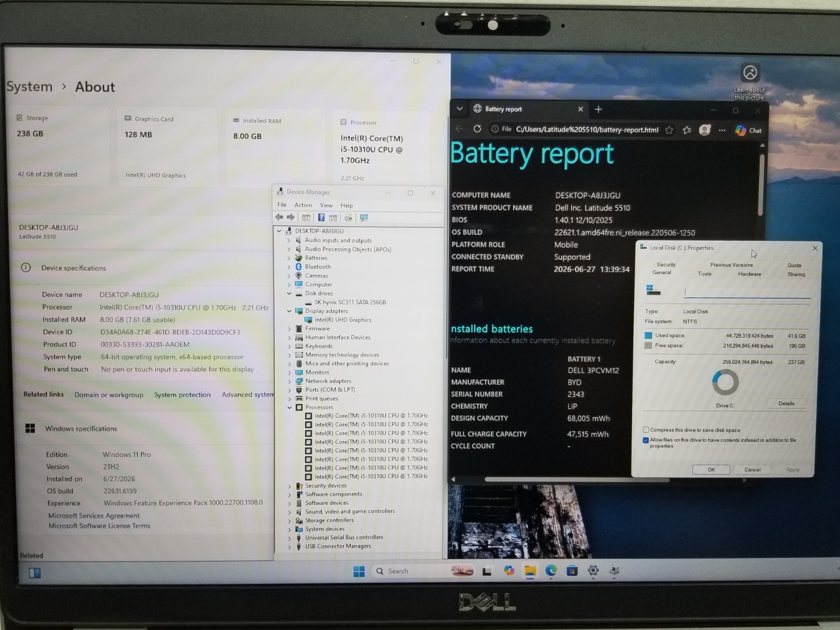Screen dimensions: 840x630
Task: Click Battery report vertical scrollbar thumb
Action: pos(761,184)
